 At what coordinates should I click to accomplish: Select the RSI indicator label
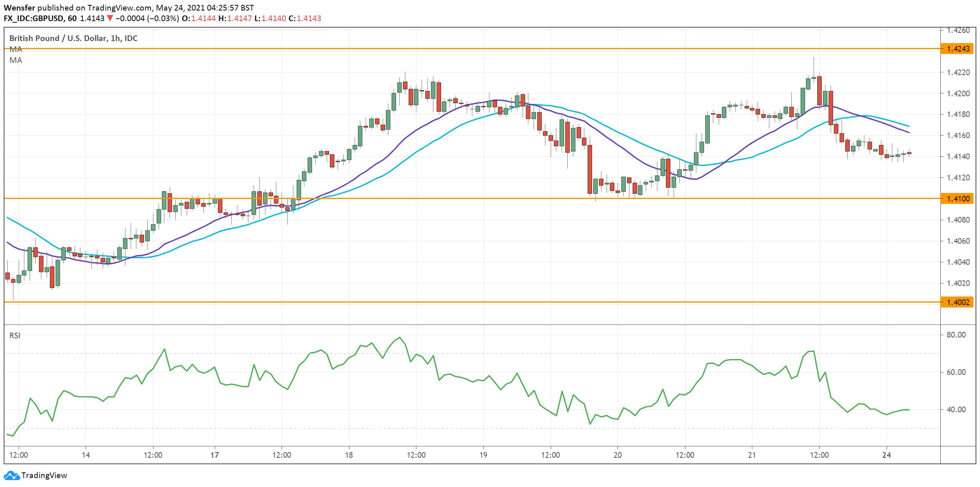point(15,335)
